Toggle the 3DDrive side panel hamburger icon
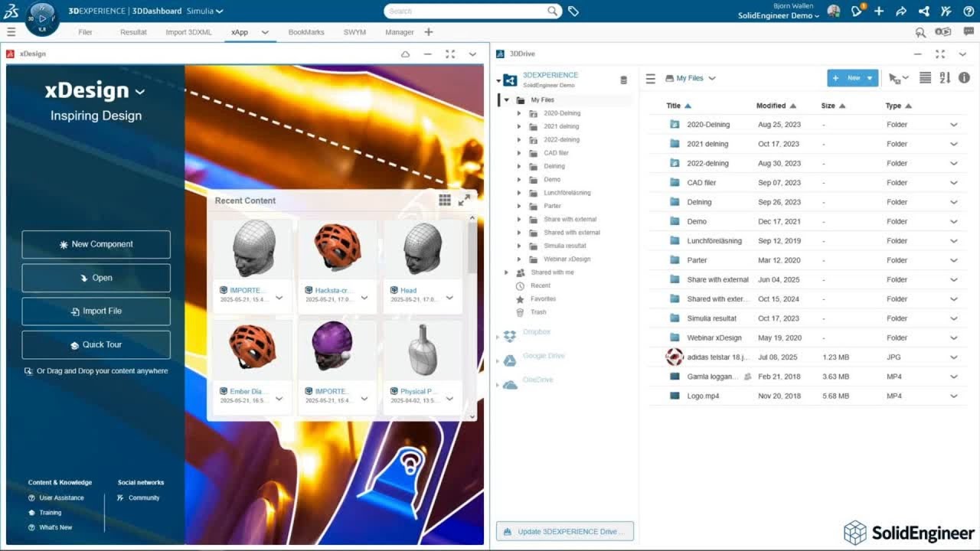The image size is (980, 551). 651,78
